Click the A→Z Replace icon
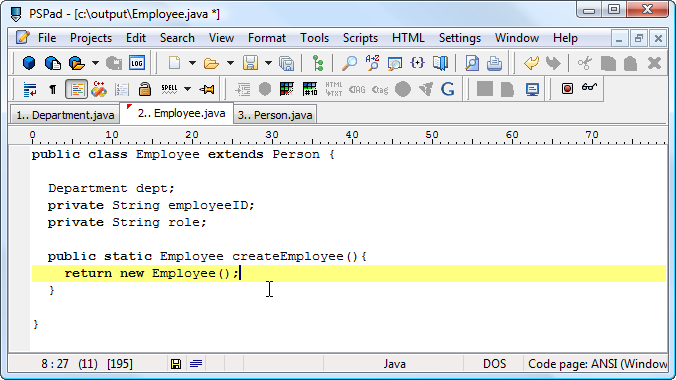 pyautogui.click(x=372, y=63)
